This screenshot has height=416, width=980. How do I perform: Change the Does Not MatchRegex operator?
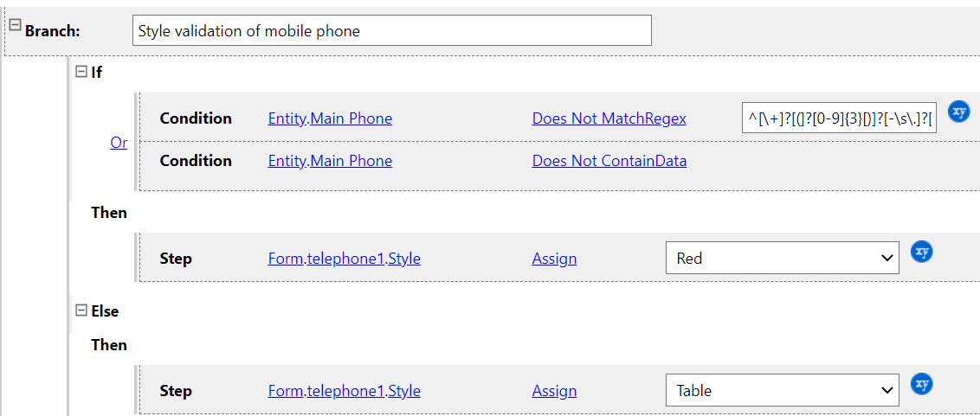pyautogui.click(x=609, y=118)
